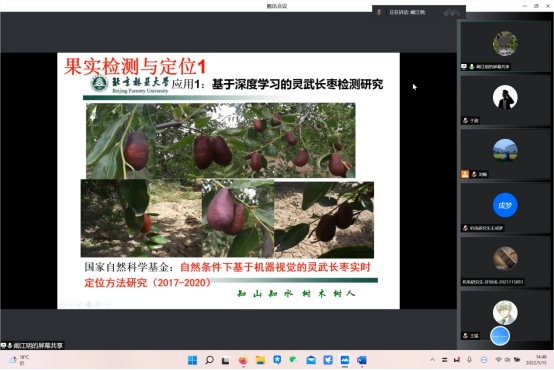Open WeChat from the taskbar
Viewport: 554px width, 370px height.
pos(294,360)
